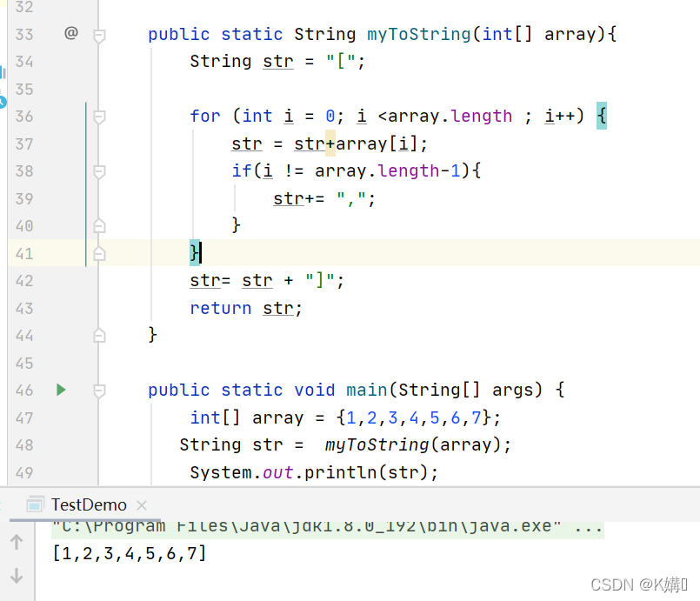The image size is (700, 601).
Task: Click the down arrow in run console
Action: pos(17,575)
